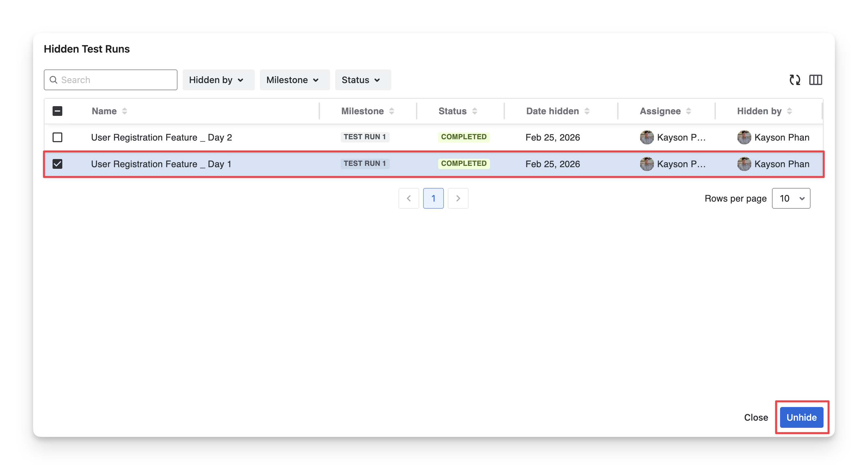The height and width of the screenshot is (470, 868).
Task: Uncheck the Day 1 test run checkbox
Action: click(x=57, y=164)
